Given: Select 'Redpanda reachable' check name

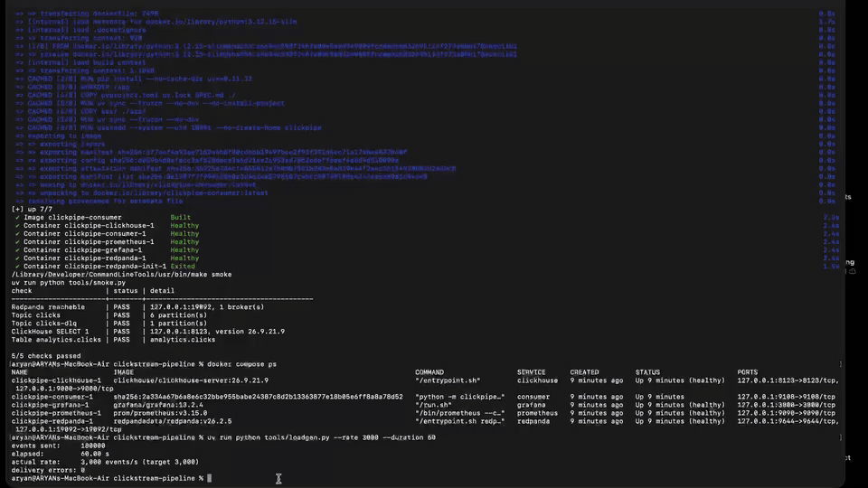Looking at the screenshot, I should point(48,307).
